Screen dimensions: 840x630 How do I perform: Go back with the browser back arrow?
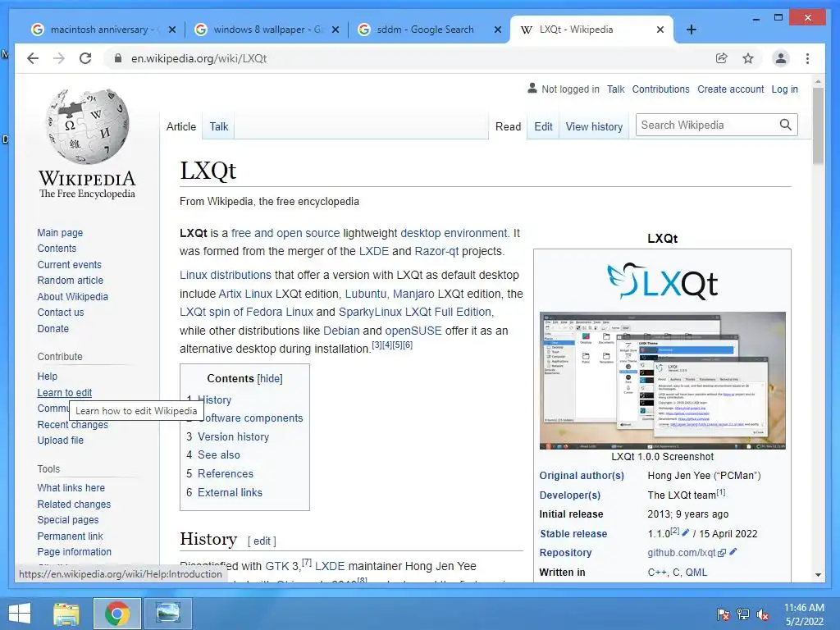[x=33, y=58]
